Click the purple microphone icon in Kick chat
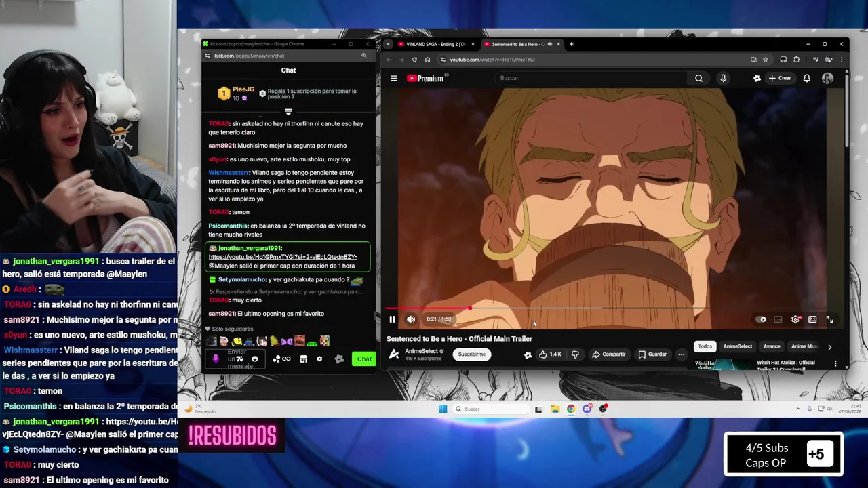The image size is (868, 488). point(216,359)
